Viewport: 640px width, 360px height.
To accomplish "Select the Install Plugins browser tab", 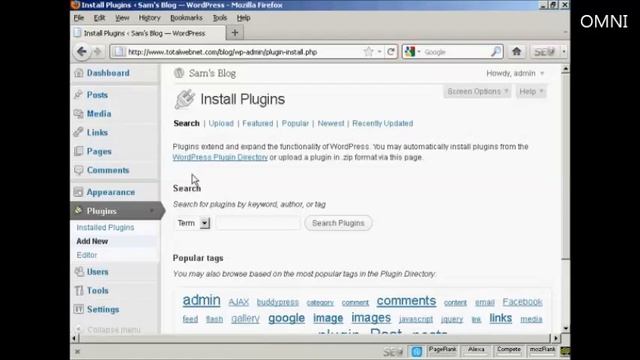I will 148,33.
